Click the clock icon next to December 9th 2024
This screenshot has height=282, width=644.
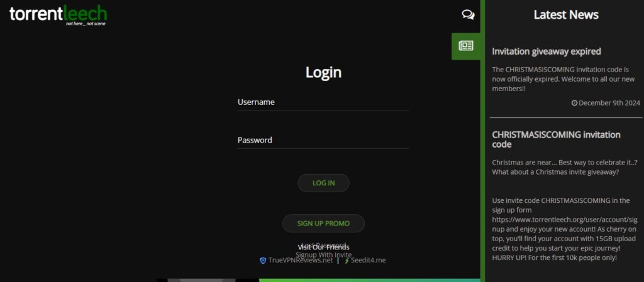click(x=575, y=103)
